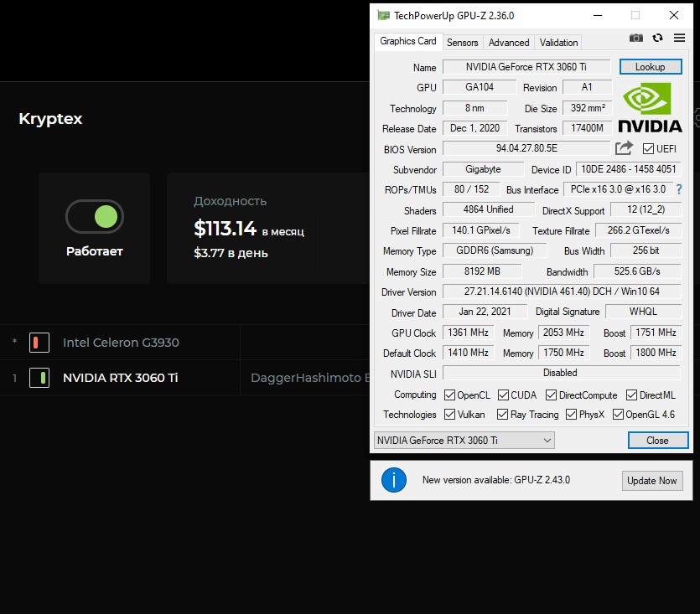Click the 8192 MB memory size value
The image size is (700, 614).
(x=482, y=271)
